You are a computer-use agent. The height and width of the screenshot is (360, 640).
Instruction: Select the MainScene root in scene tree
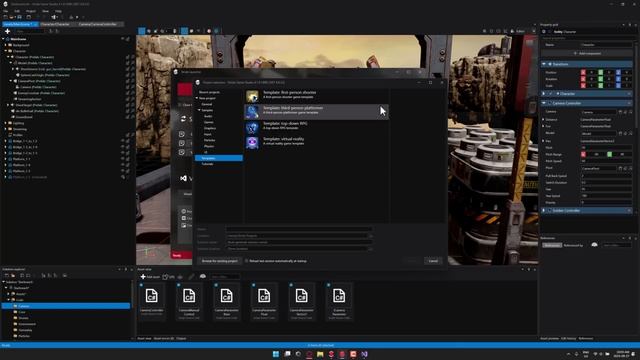click(18, 39)
